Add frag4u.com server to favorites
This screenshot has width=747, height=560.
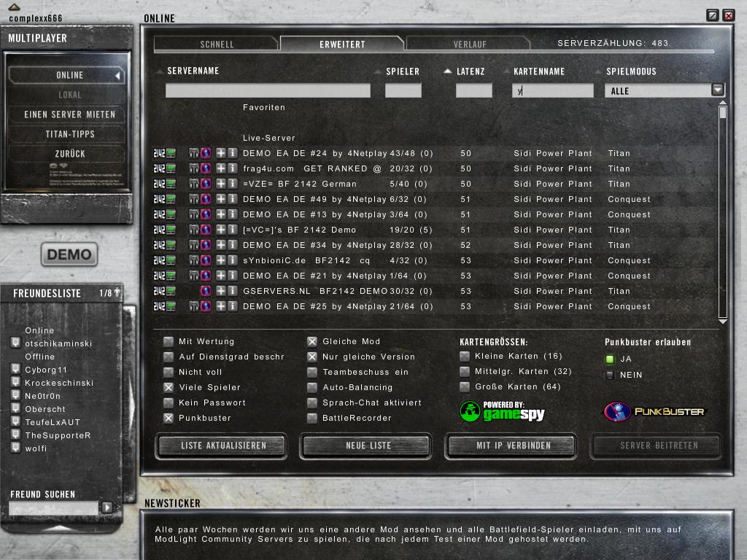click(221, 168)
